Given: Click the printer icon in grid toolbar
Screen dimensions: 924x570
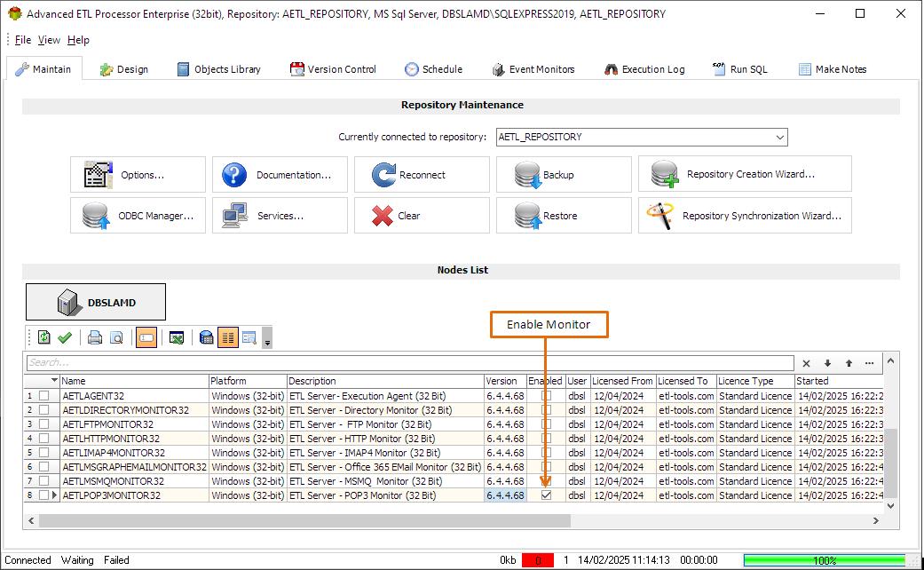Looking at the screenshot, I should [95, 337].
